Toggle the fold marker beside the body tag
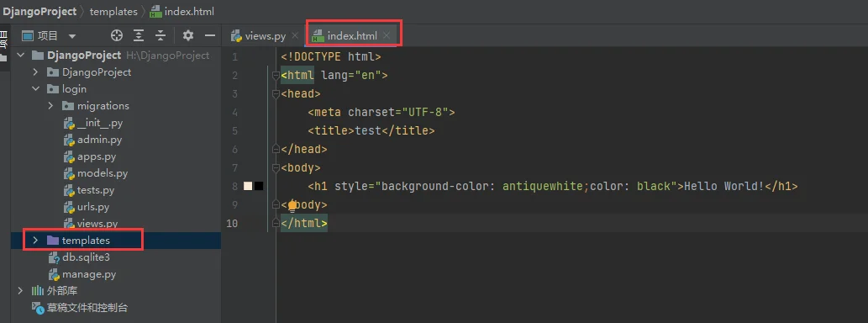The image size is (868, 323). tap(276, 168)
